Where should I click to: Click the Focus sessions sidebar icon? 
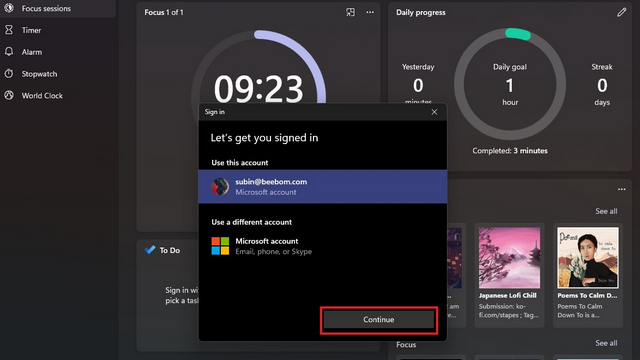pyautogui.click(x=9, y=8)
